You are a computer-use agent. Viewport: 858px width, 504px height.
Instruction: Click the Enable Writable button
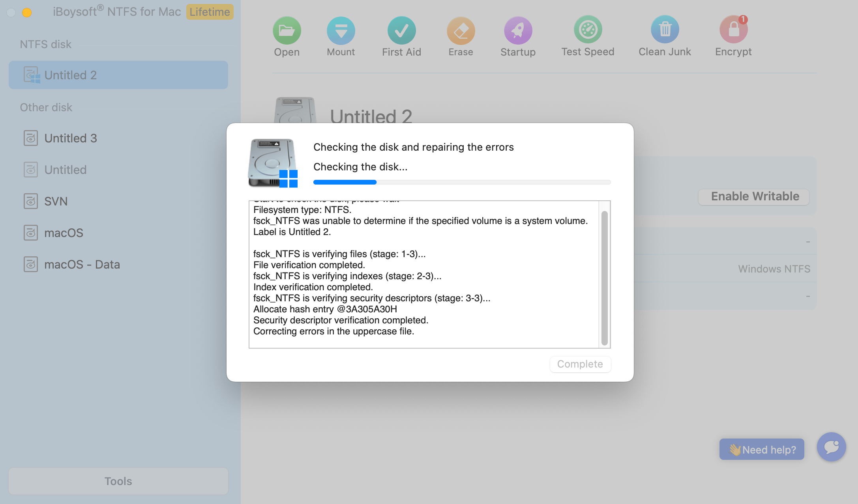tap(754, 196)
